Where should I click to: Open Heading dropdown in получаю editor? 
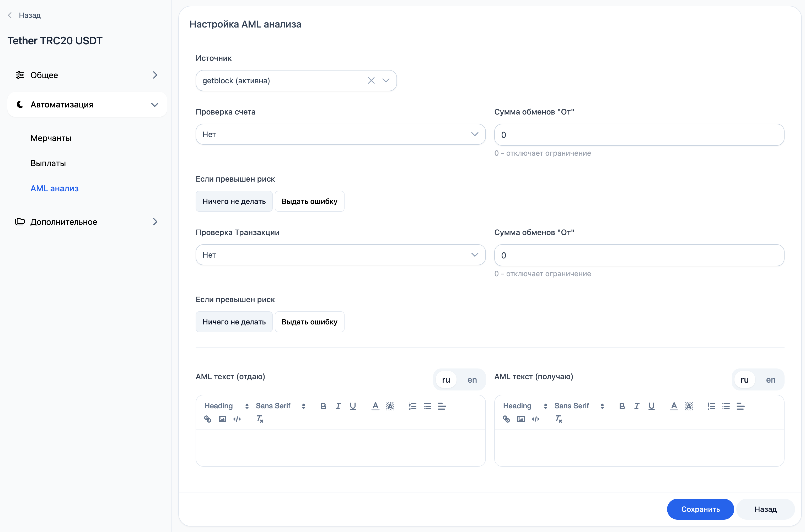click(525, 406)
